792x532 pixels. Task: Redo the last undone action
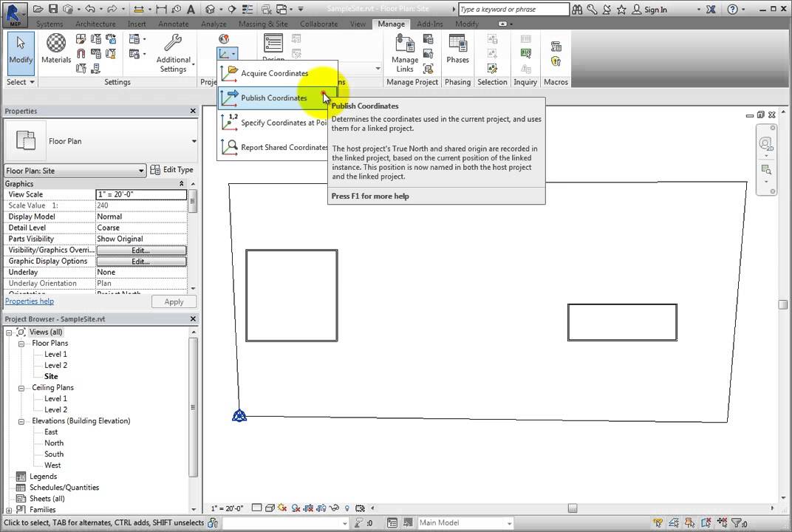click(x=112, y=9)
